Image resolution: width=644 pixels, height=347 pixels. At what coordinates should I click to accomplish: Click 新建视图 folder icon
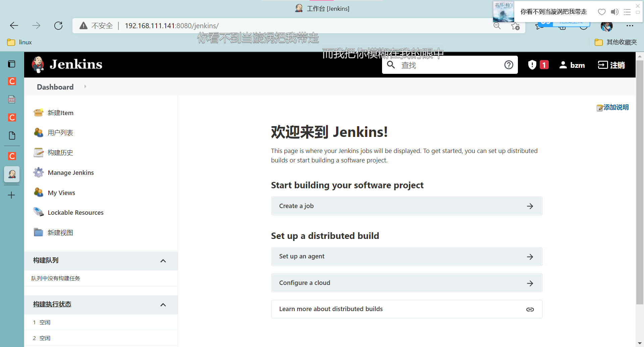point(39,232)
